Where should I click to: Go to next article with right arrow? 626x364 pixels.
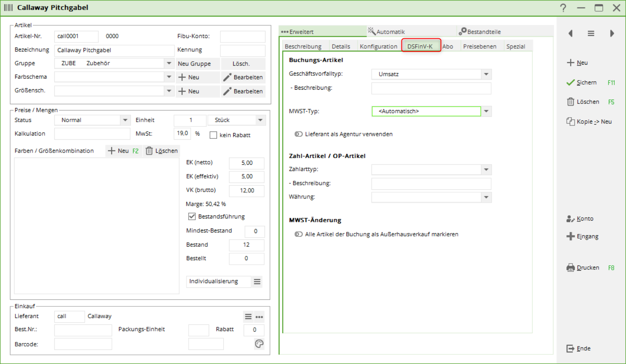pos(612,33)
